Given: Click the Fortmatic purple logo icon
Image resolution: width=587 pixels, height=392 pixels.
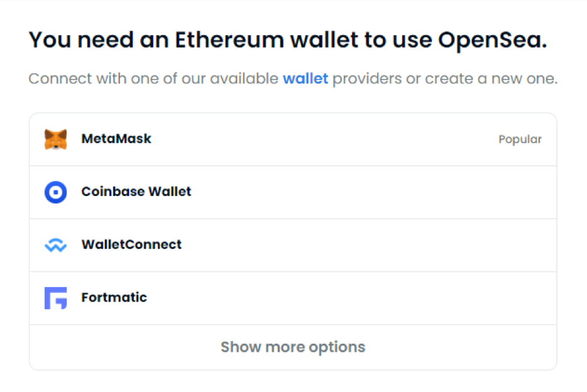Looking at the screenshot, I should 55,298.
